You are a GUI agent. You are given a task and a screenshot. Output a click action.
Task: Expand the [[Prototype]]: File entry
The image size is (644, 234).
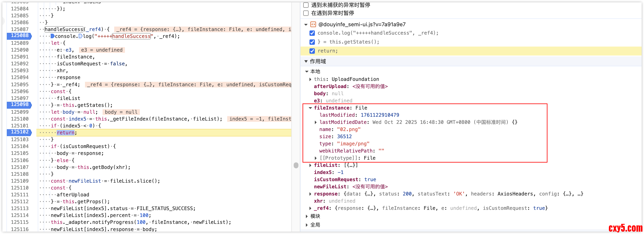[x=316, y=158]
